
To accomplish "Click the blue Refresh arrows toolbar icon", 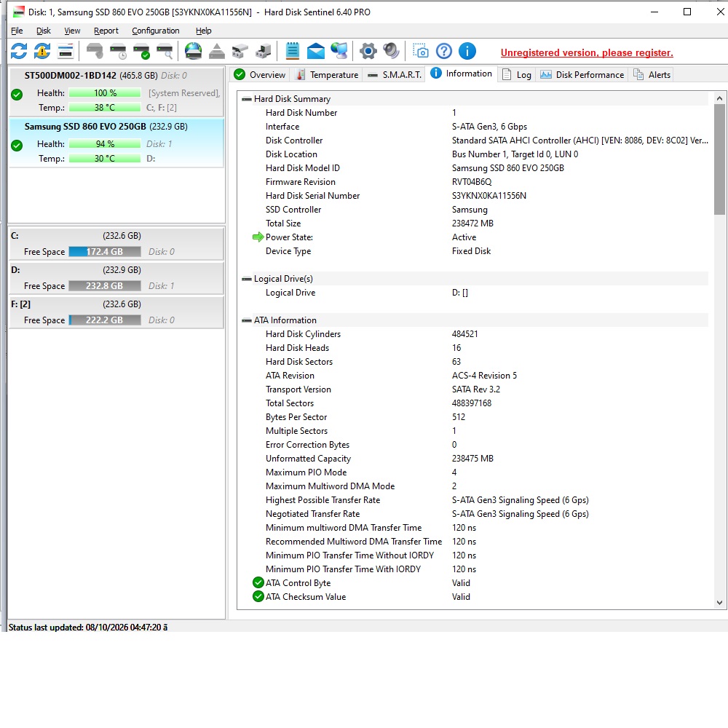I will click(19, 51).
